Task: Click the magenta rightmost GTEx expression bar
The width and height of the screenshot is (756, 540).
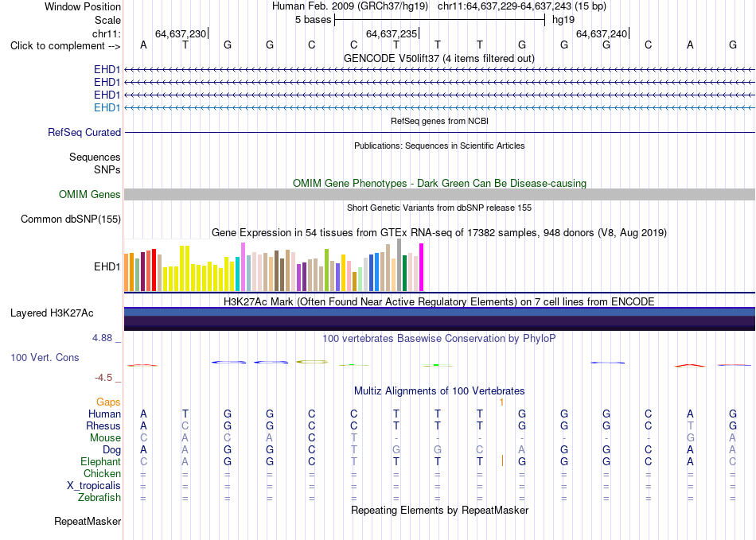Action: click(422, 267)
